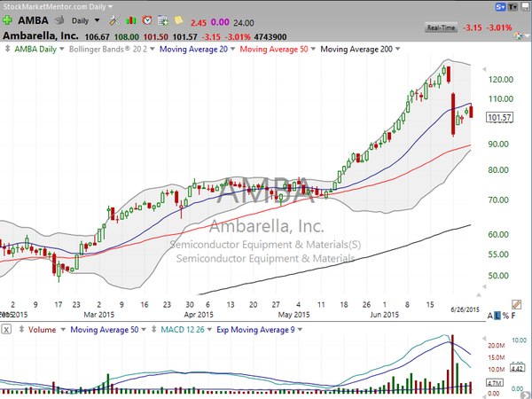Open Exp Moving Average 9 dropdown arrow

pyautogui.click(x=300, y=330)
